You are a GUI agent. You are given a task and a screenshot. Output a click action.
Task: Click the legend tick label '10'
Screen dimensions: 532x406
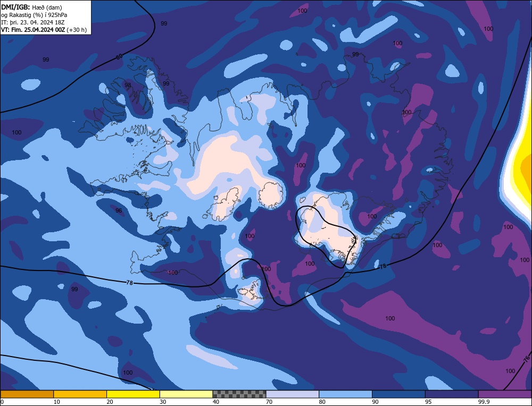coord(57,402)
